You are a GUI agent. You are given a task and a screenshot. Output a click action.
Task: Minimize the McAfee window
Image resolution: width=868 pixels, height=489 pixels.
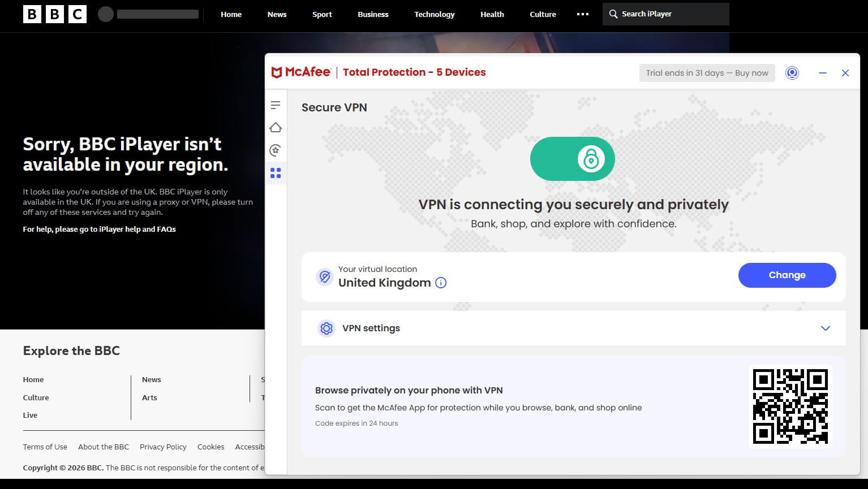(823, 73)
